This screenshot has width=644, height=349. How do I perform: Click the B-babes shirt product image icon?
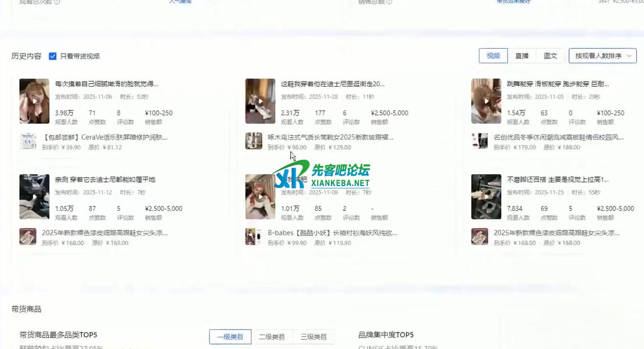click(254, 237)
